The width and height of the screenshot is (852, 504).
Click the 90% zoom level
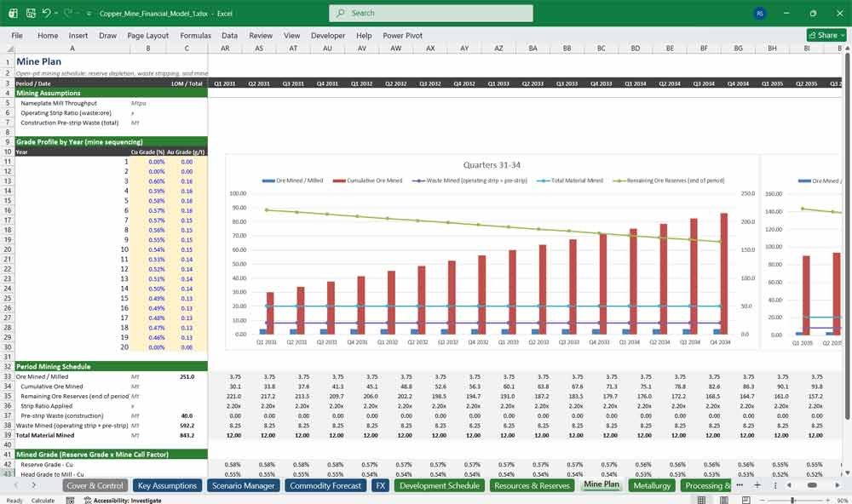coord(843,501)
